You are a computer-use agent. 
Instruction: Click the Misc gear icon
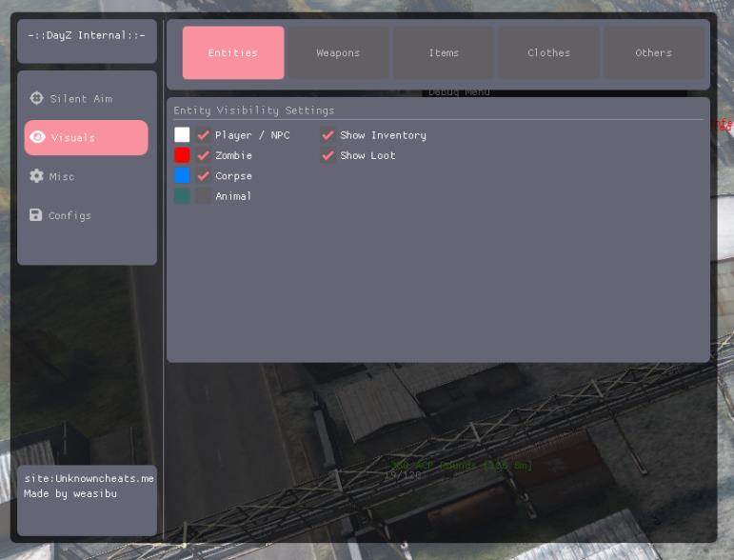pos(37,176)
